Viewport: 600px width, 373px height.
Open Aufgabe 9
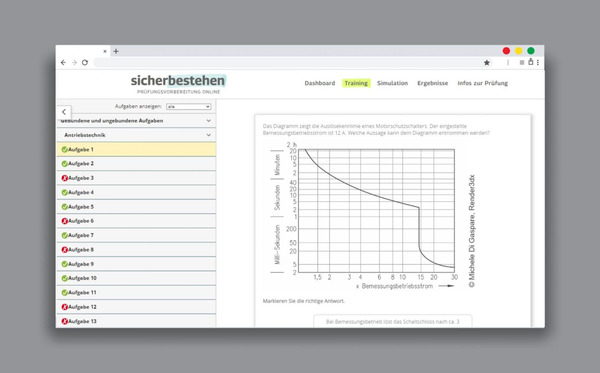[136, 264]
